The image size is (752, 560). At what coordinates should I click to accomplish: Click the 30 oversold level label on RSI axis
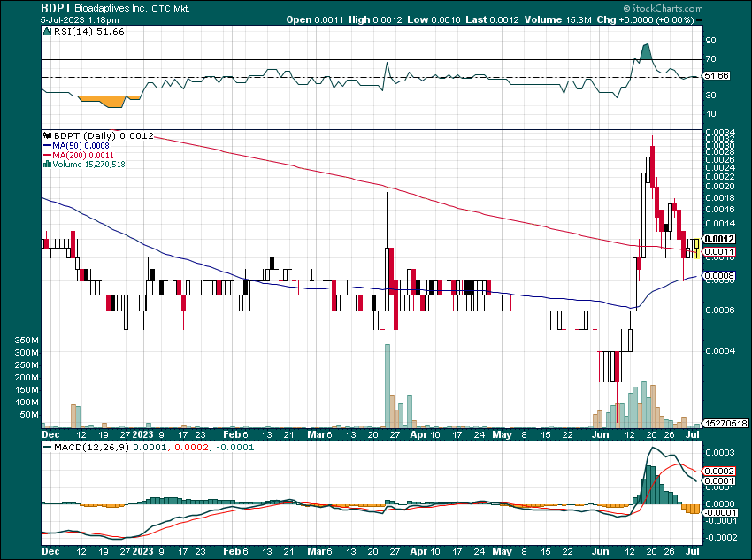710,96
